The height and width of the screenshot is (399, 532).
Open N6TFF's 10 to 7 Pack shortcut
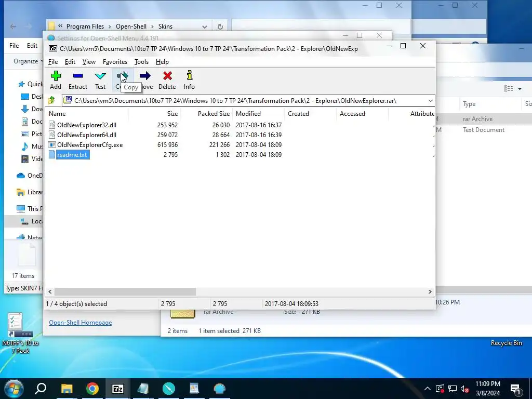click(x=20, y=333)
